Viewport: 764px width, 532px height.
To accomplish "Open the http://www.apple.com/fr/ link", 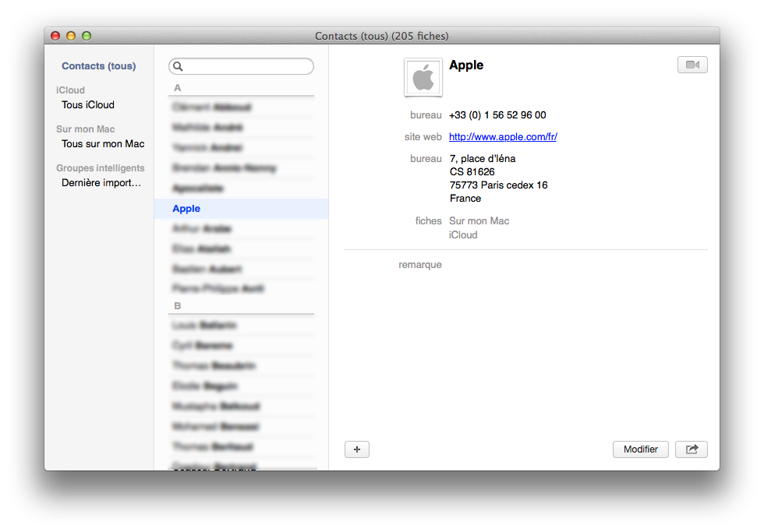I will point(503,137).
